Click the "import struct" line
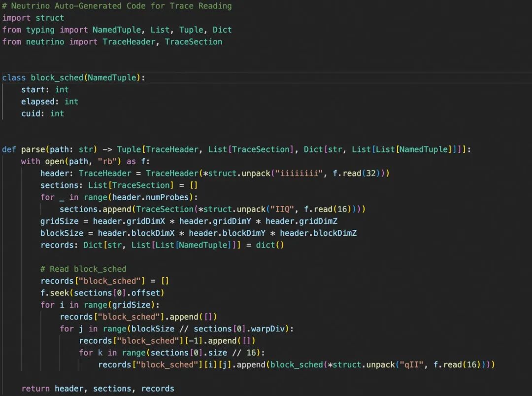The width and height of the screenshot is (532, 396). (x=33, y=18)
